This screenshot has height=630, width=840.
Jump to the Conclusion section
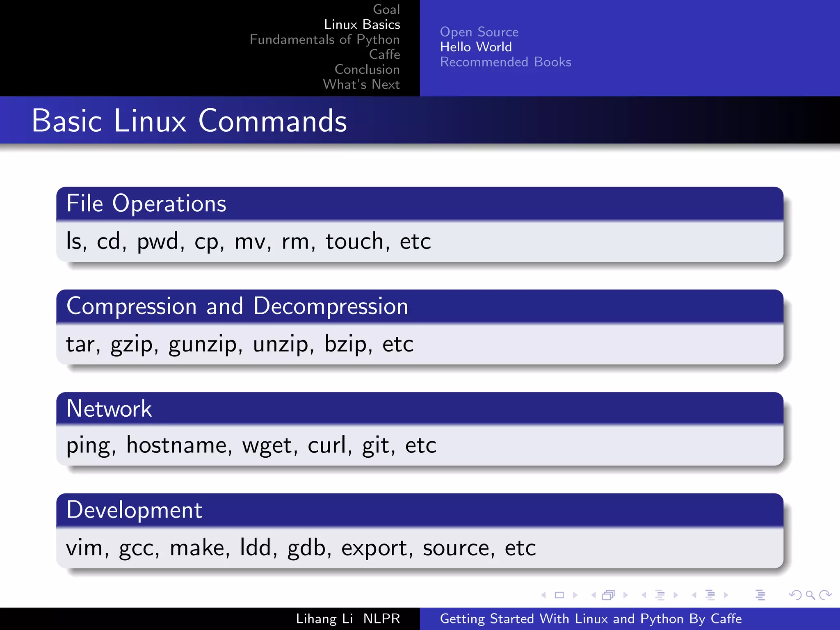(x=367, y=69)
